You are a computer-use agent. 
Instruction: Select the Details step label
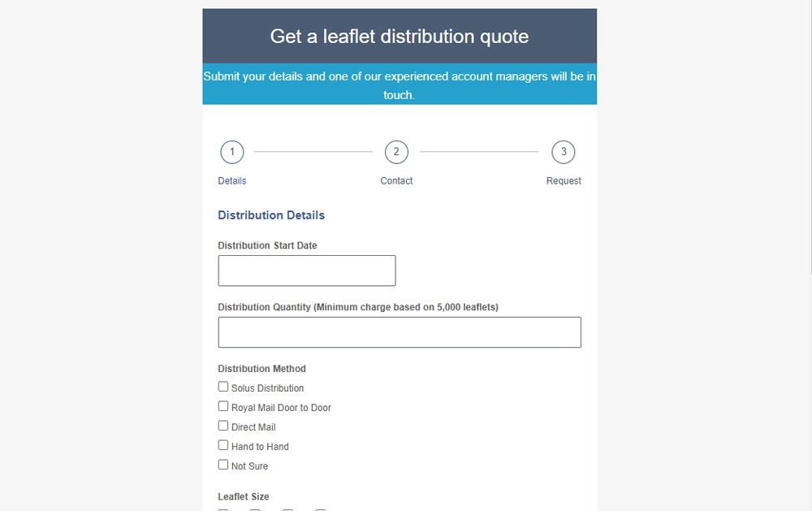pyautogui.click(x=231, y=180)
